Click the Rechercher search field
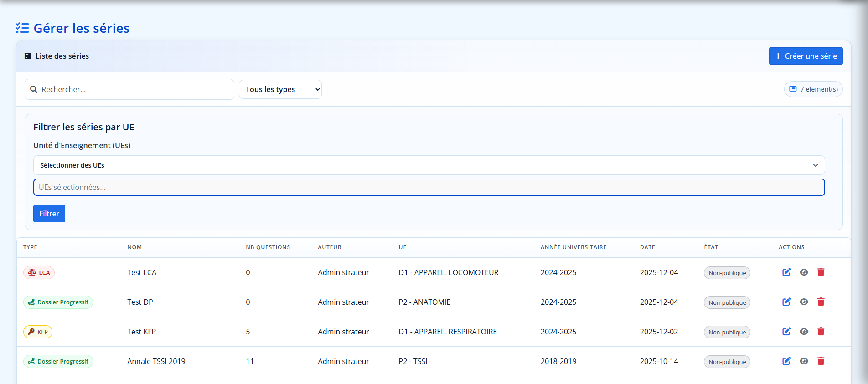Viewport: 868px width, 384px height. point(134,89)
